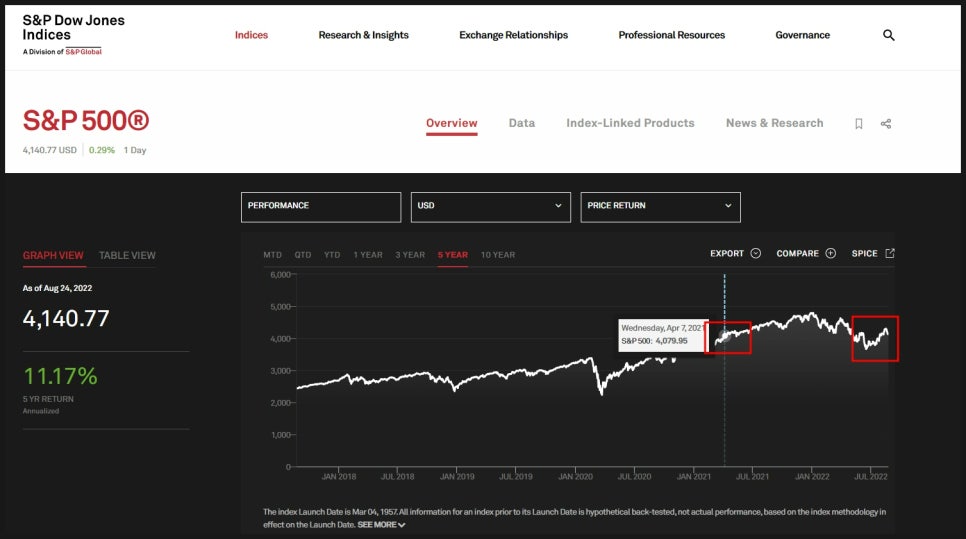
Task: Select the Performance field box
Action: coord(321,207)
